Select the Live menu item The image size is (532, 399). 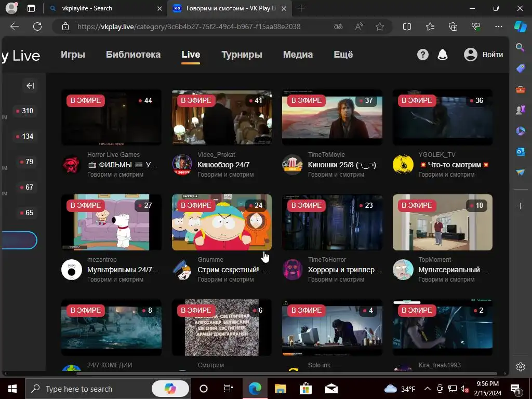coord(191,55)
